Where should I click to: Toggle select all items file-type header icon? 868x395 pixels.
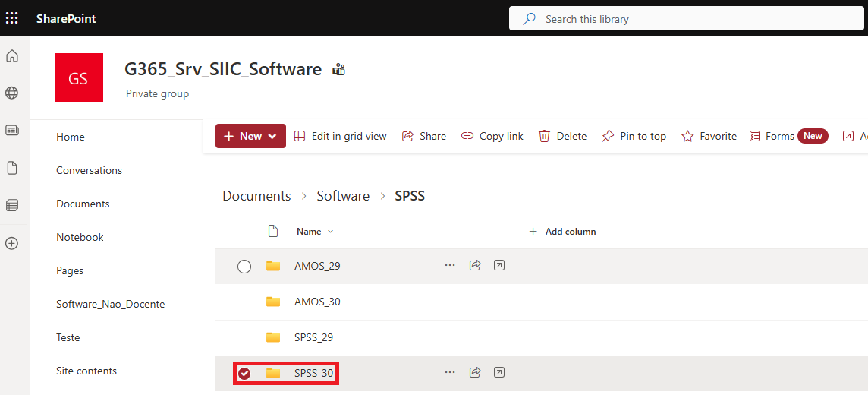273,232
